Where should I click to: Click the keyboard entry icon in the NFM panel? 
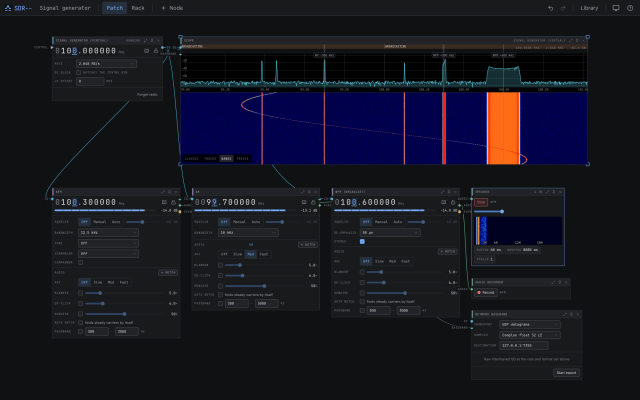coord(164,202)
